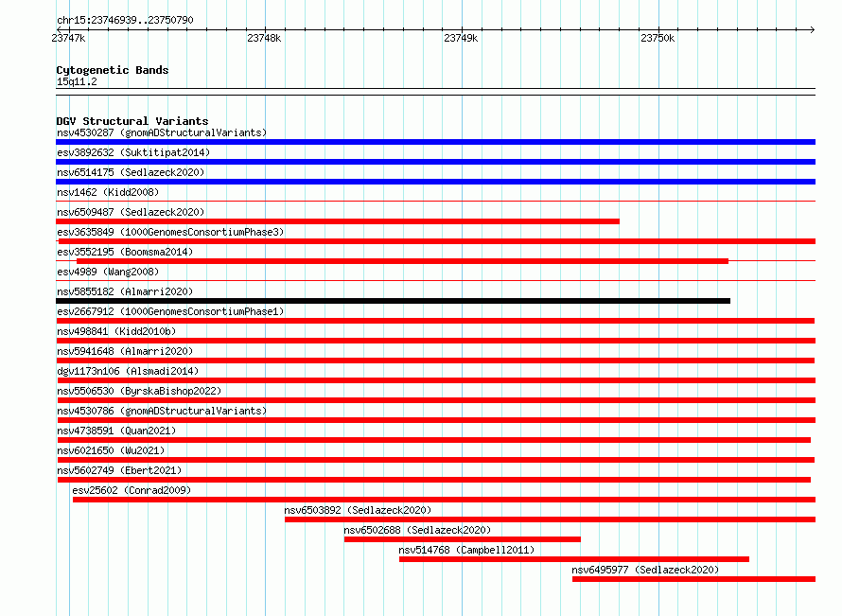Select nsv5941648 (Almarri2020) label

click(125, 351)
